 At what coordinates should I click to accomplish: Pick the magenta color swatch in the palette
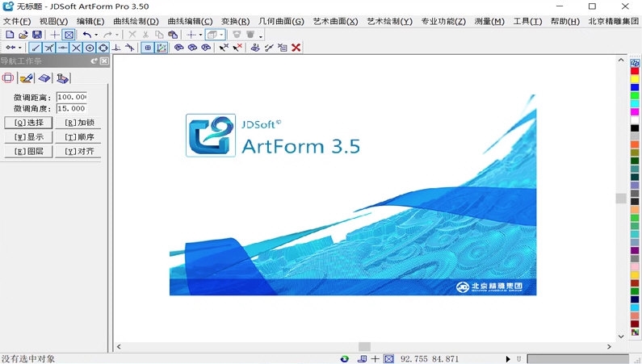(x=635, y=112)
